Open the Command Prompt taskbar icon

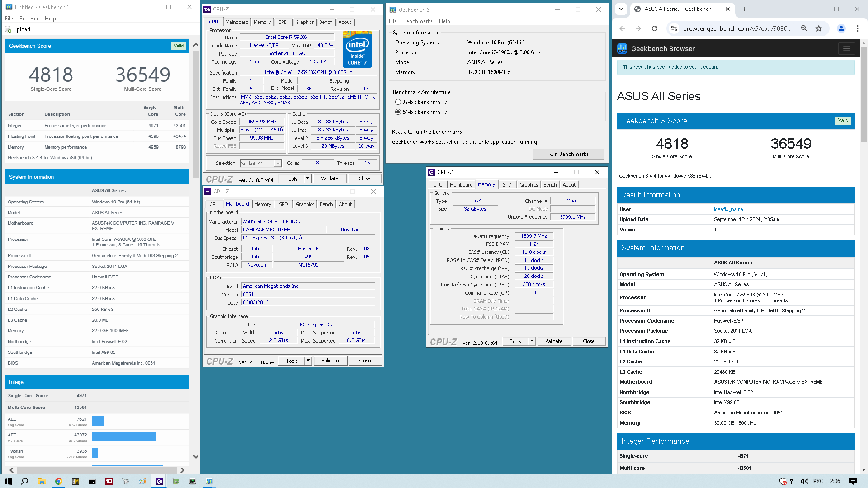point(92,481)
